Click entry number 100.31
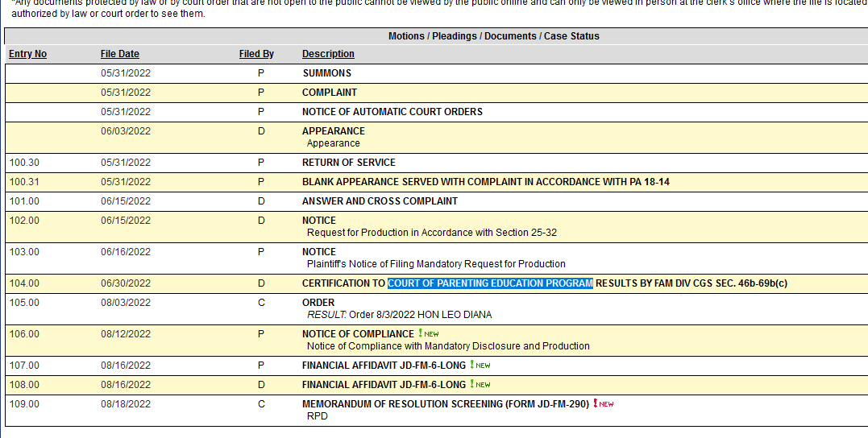Viewport: 868px width, 438px height. point(24,182)
